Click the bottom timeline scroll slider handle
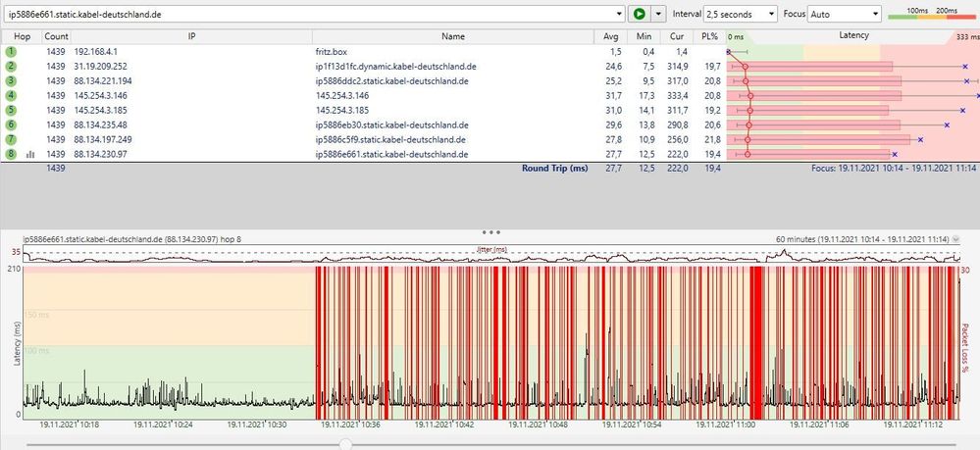980x450 pixels. [x=345, y=443]
